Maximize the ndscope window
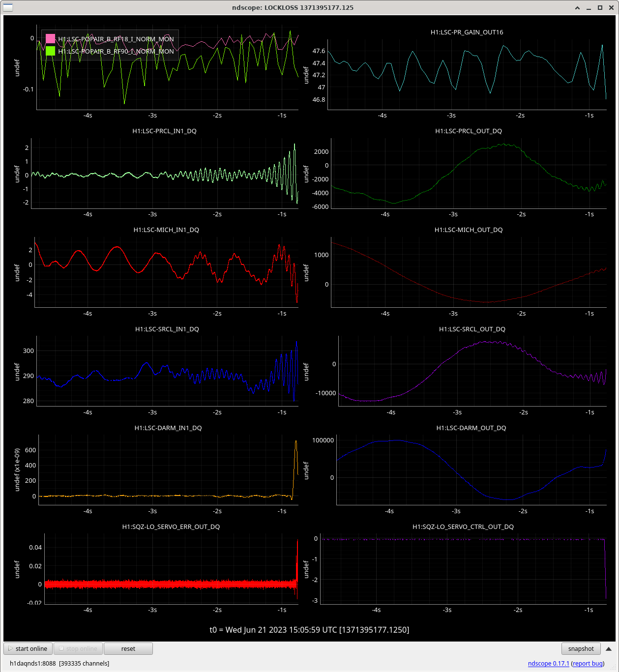Viewport: 619px width, 672px height. (600, 8)
